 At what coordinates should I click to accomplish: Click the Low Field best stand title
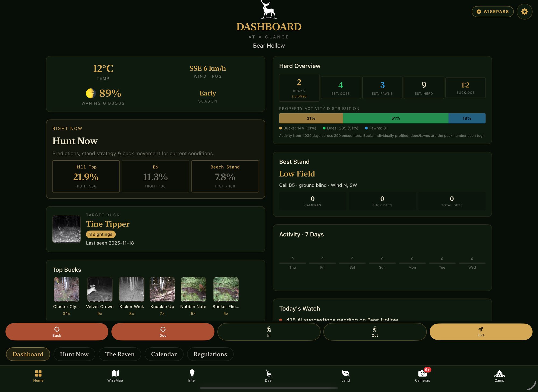pos(297,174)
